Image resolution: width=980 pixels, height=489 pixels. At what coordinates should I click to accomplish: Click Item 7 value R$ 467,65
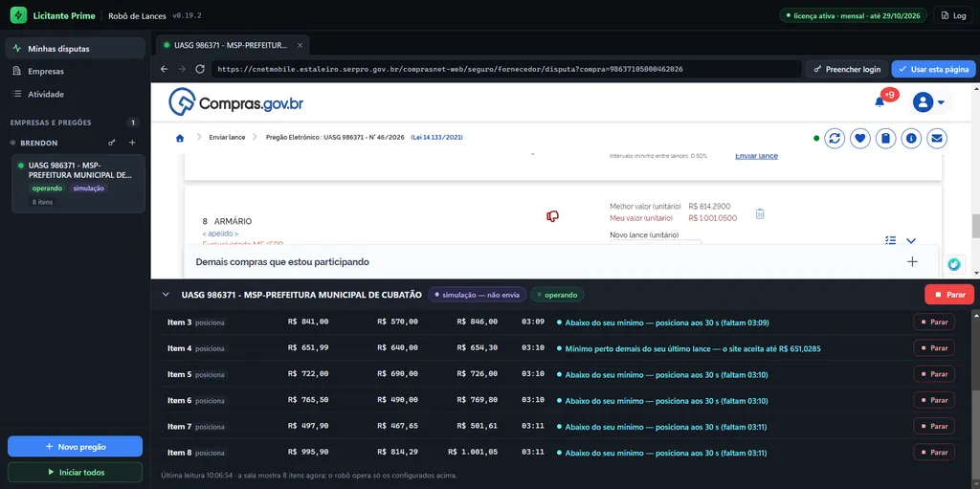397,427
